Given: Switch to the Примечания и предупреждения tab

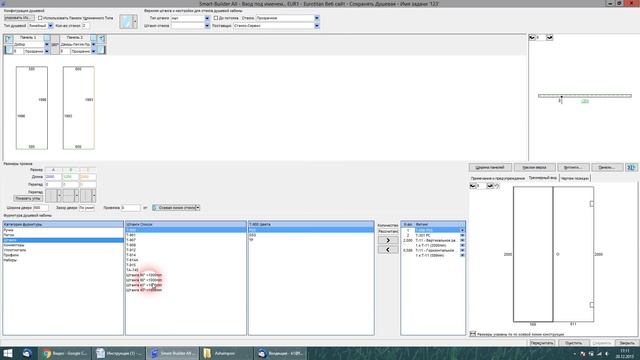Looking at the screenshot, I should pyautogui.click(x=497, y=178).
